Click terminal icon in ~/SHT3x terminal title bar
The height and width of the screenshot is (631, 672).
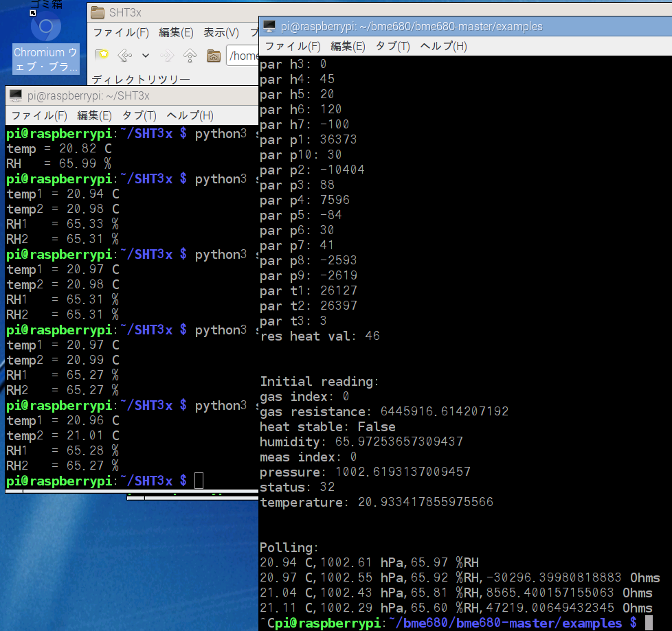tap(16, 95)
